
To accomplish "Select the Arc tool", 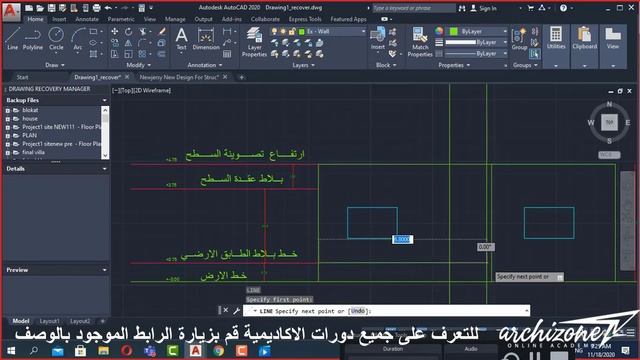I will pyautogui.click(x=78, y=39).
